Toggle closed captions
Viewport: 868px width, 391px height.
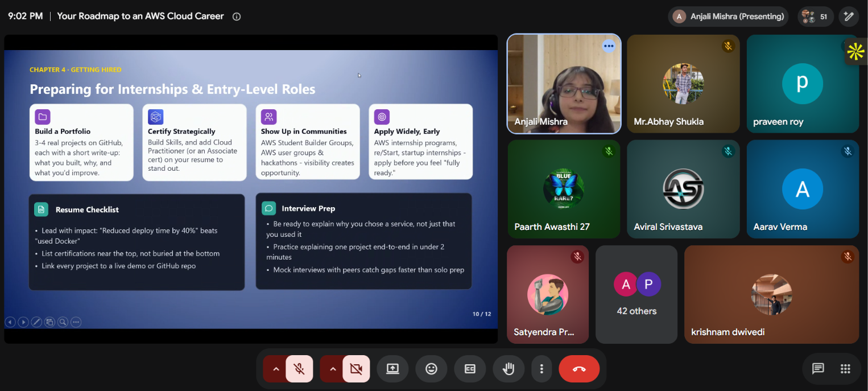tap(470, 369)
